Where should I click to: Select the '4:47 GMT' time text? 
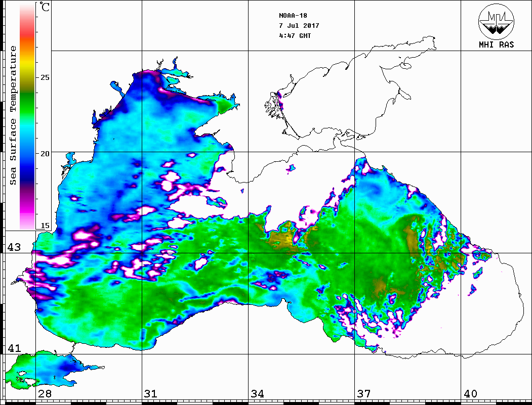[x=295, y=35]
